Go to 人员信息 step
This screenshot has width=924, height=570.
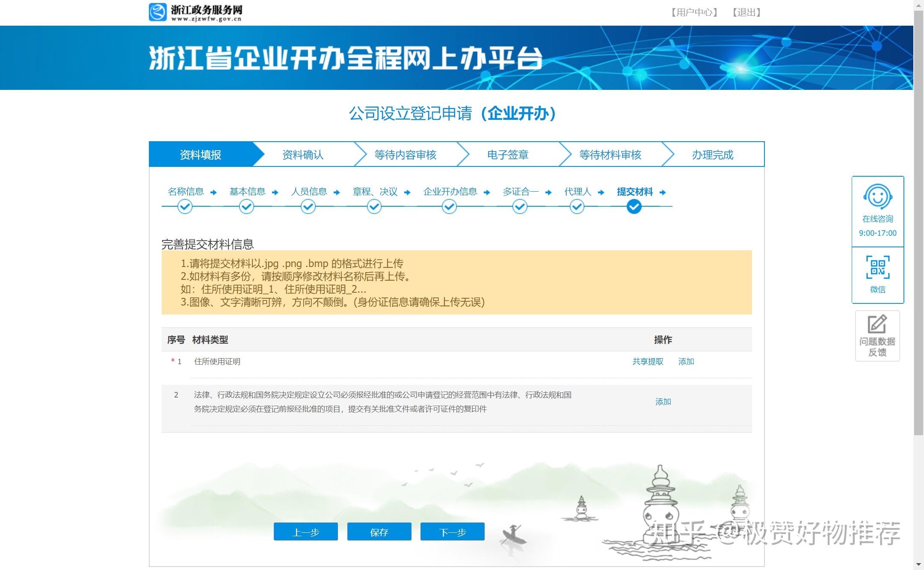click(x=309, y=192)
